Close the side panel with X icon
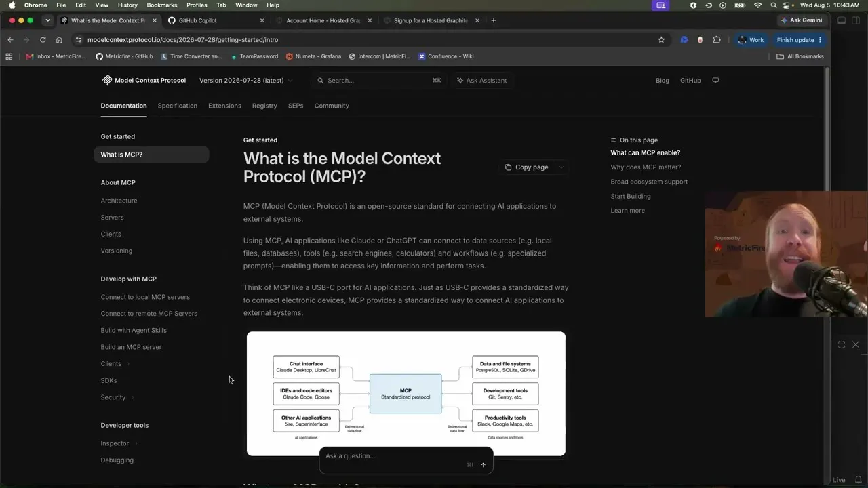This screenshot has height=488, width=868. [856, 344]
